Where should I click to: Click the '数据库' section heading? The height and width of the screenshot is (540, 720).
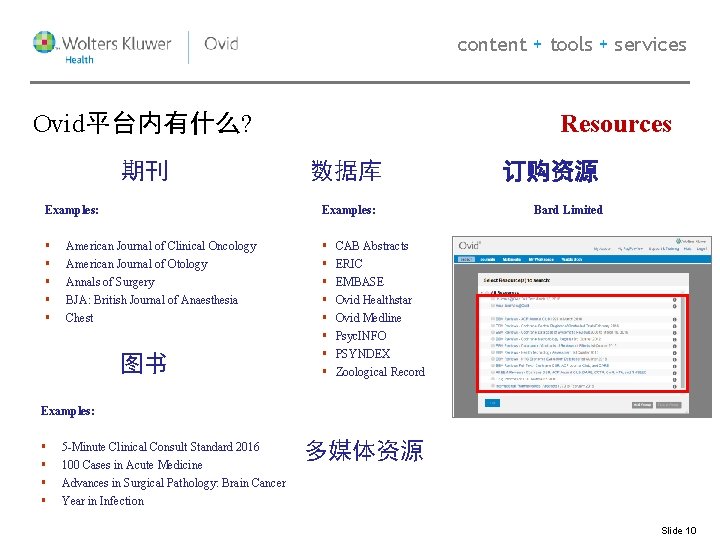pyautogui.click(x=346, y=171)
